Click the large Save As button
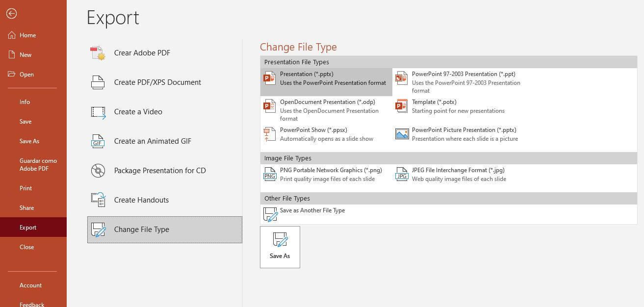This screenshot has height=307, width=644. pyautogui.click(x=280, y=247)
